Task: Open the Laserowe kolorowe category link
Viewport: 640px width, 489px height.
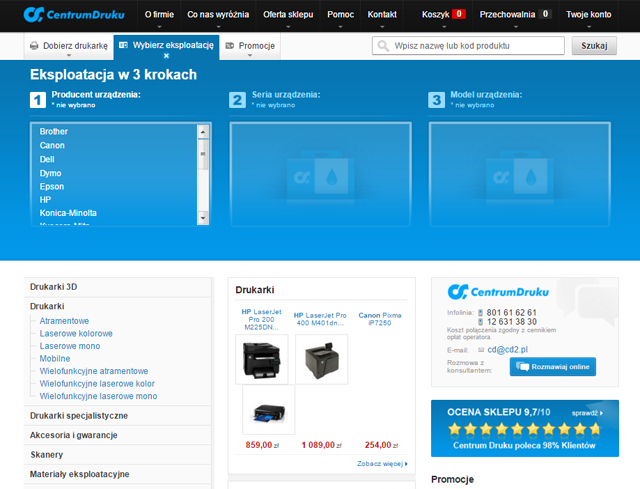Action: (76, 333)
